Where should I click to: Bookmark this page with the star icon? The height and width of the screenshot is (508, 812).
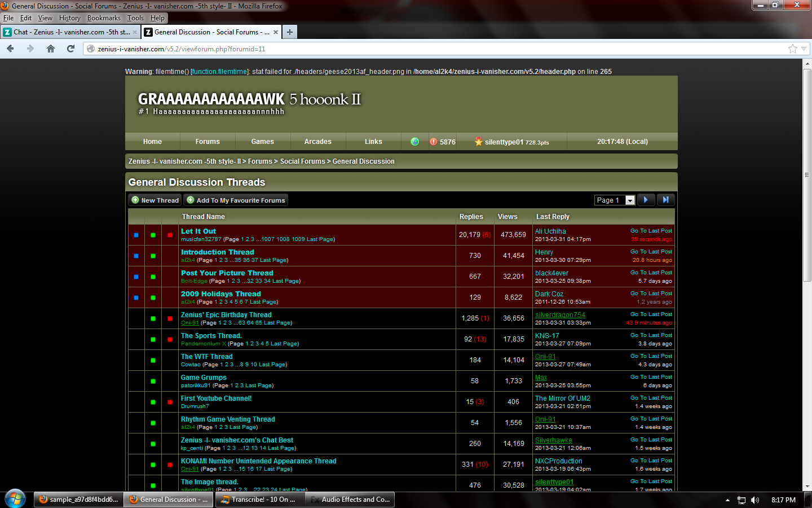[x=793, y=49]
